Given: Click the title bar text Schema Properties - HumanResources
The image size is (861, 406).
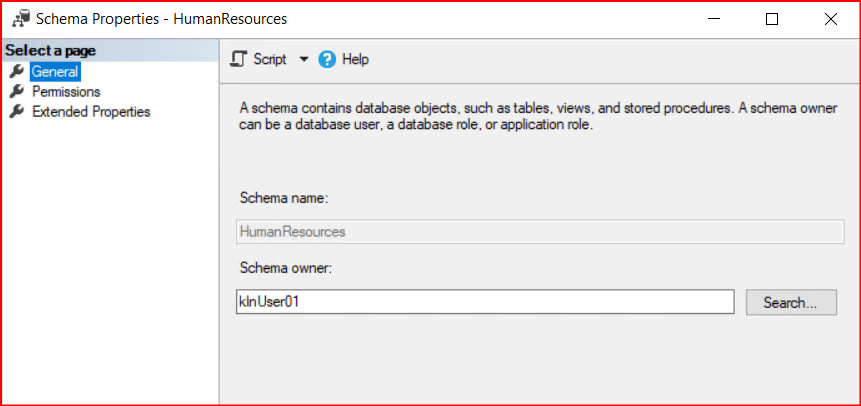Looking at the screenshot, I should tap(161, 19).
